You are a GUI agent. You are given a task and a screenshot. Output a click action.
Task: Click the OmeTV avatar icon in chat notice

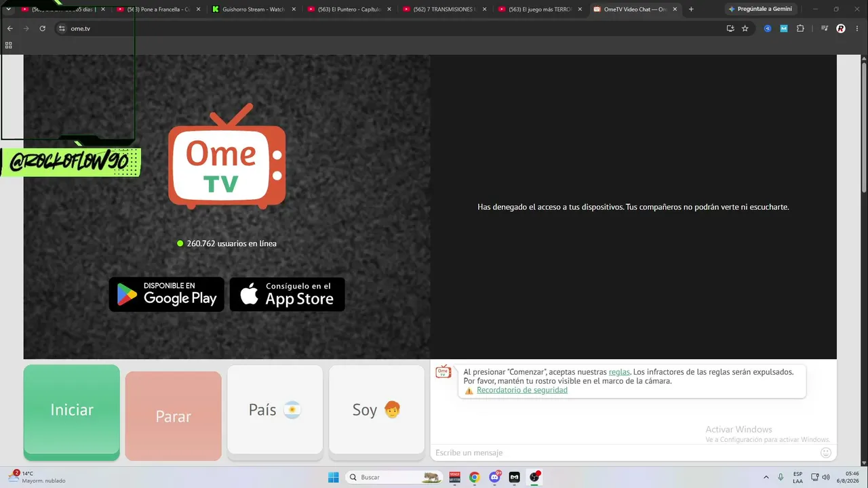click(443, 371)
